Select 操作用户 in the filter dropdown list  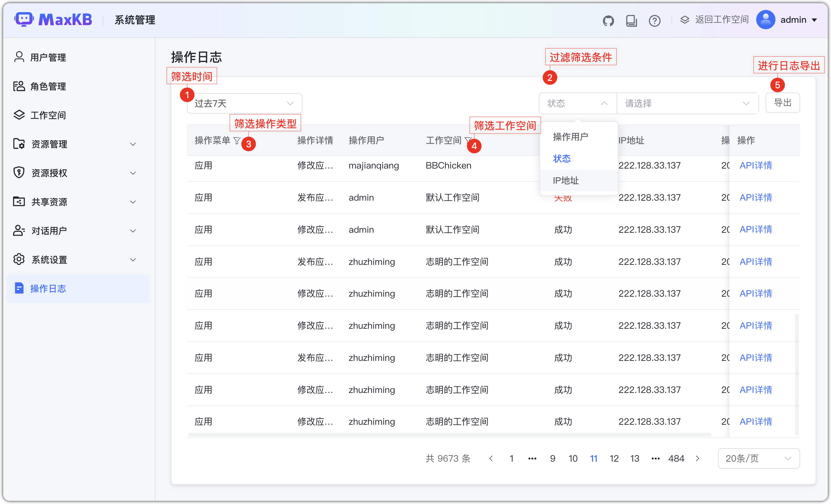click(579, 136)
